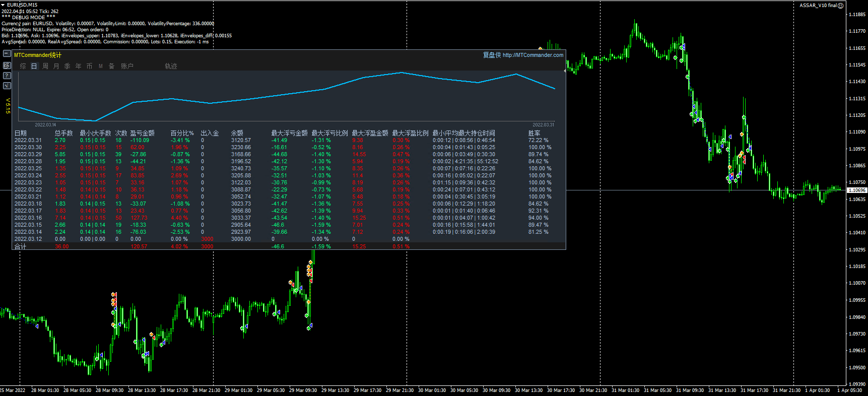The width and height of the screenshot is (868, 396).
Task: Click the 1.09390 price axis label
Action: pos(857,384)
